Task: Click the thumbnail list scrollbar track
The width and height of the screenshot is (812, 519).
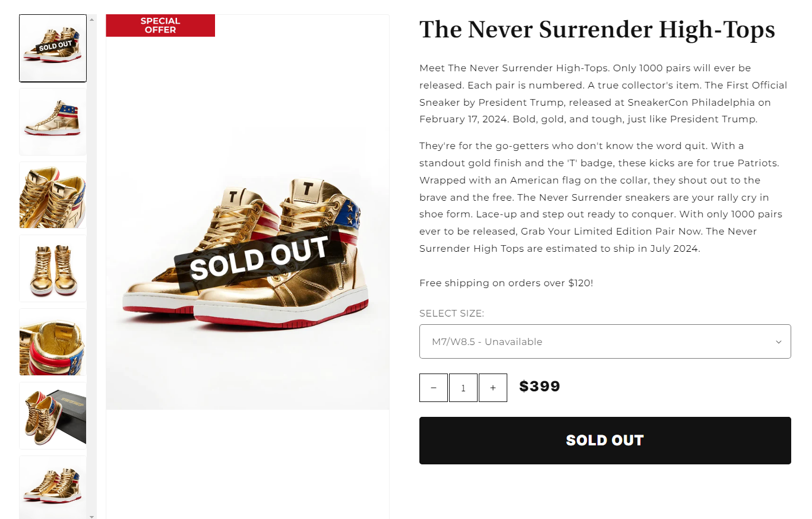Action: [91, 267]
